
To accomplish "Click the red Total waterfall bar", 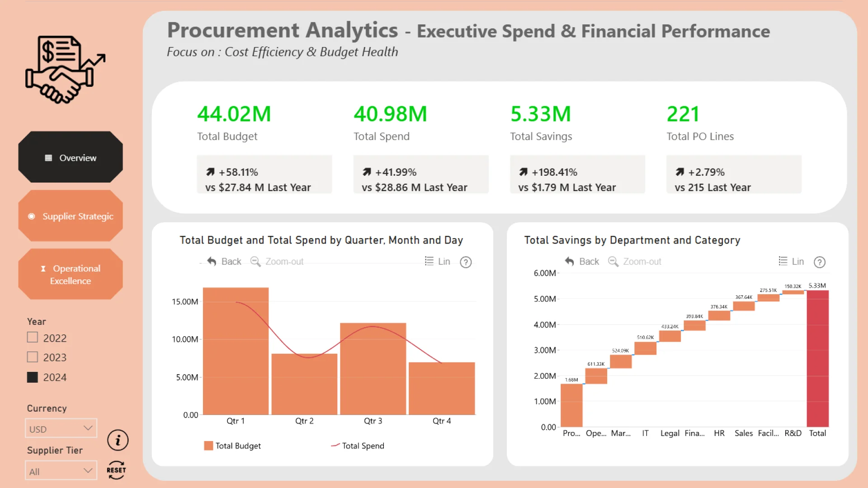I will point(817,359).
